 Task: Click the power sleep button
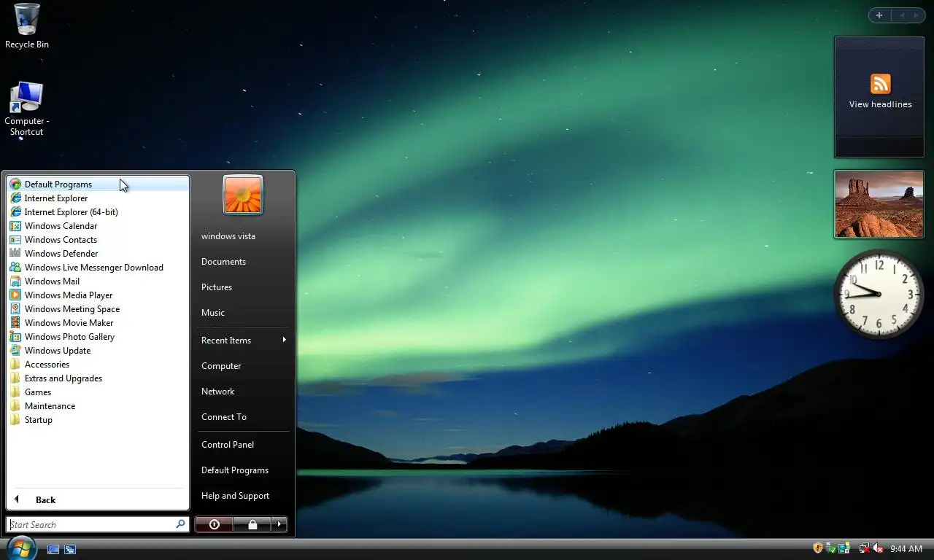[215, 524]
